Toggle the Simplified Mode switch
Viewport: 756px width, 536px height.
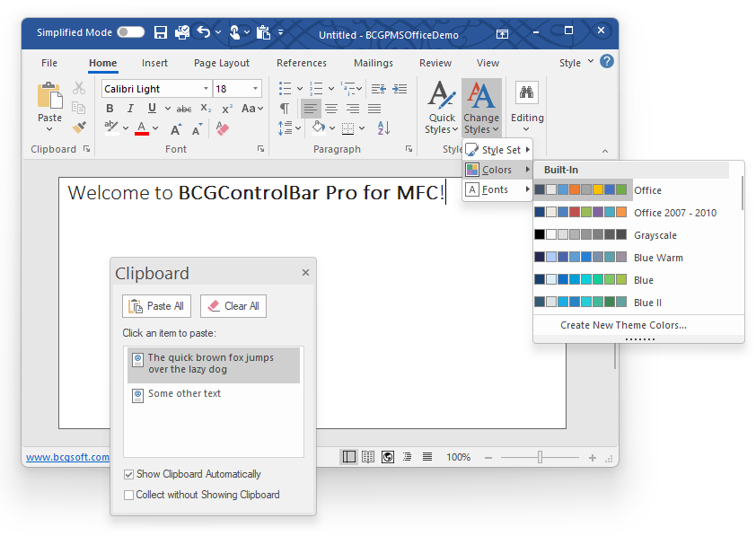[131, 32]
